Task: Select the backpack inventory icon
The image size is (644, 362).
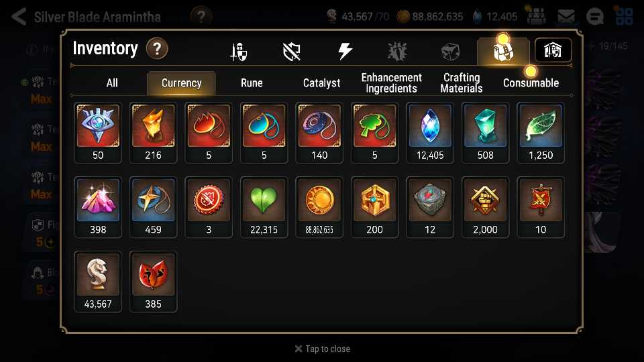Action: (x=503, y=52)
